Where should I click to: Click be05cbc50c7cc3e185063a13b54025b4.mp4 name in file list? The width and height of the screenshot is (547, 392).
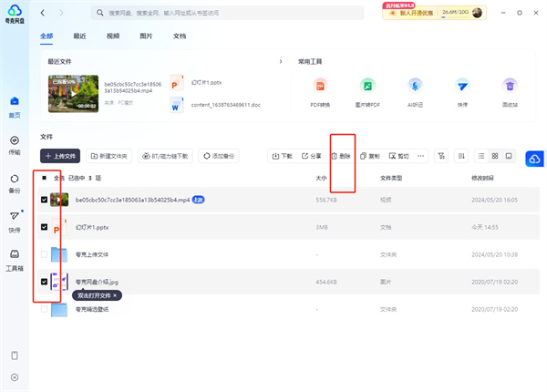(132, 200)
